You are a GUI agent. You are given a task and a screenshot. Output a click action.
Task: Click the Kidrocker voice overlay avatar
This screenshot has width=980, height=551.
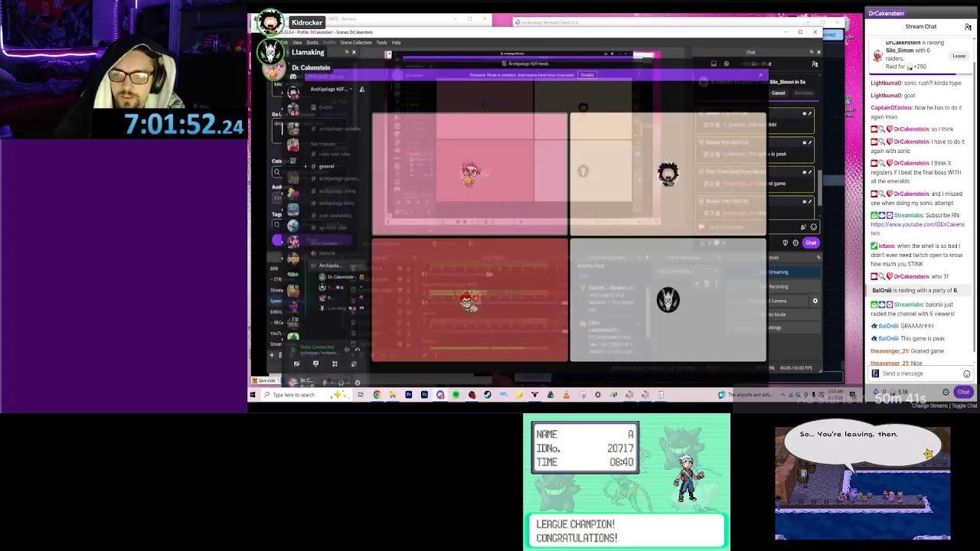pos(269,22)
